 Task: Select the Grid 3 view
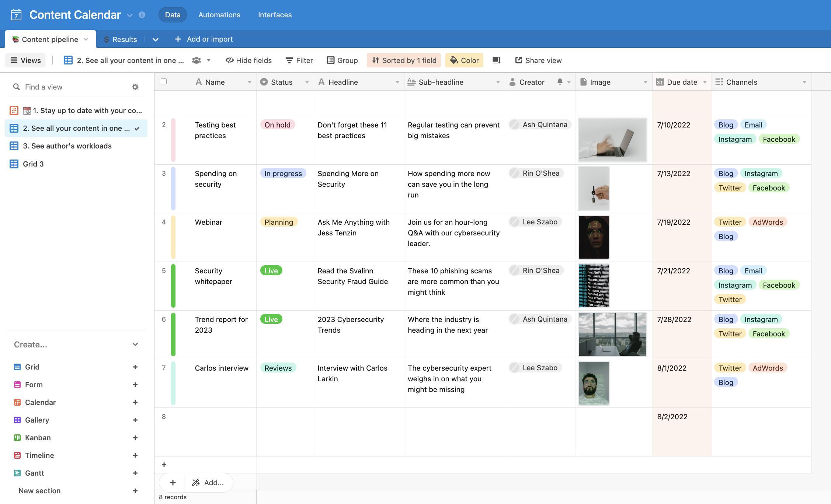pyautogui.click(x=33, y=164)
